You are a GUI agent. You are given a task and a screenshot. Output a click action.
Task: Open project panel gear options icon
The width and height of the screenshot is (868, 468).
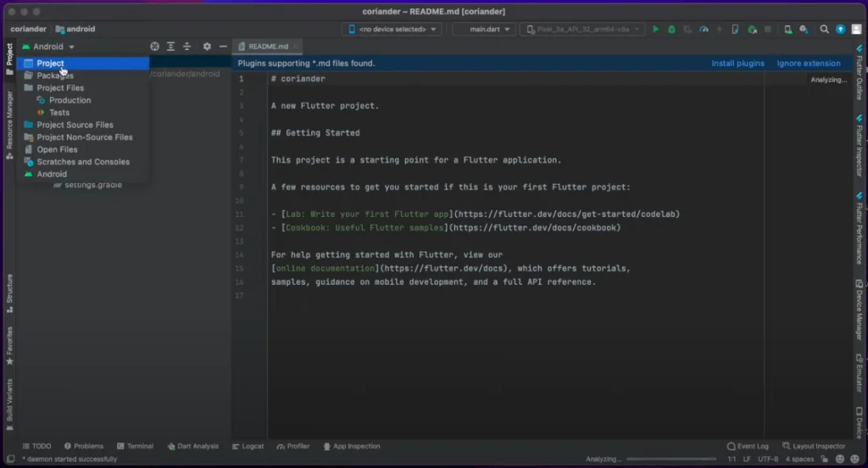207,47
